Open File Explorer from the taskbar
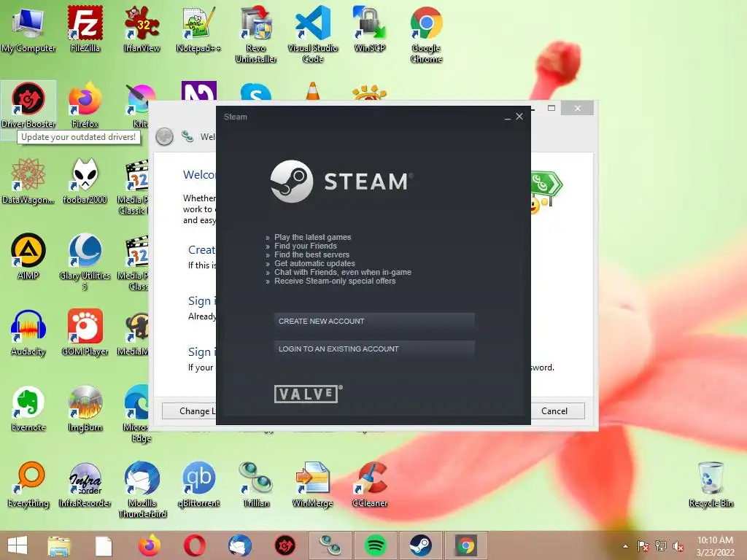Viewport: 747px width, 560px height. (x=59, y=545)
